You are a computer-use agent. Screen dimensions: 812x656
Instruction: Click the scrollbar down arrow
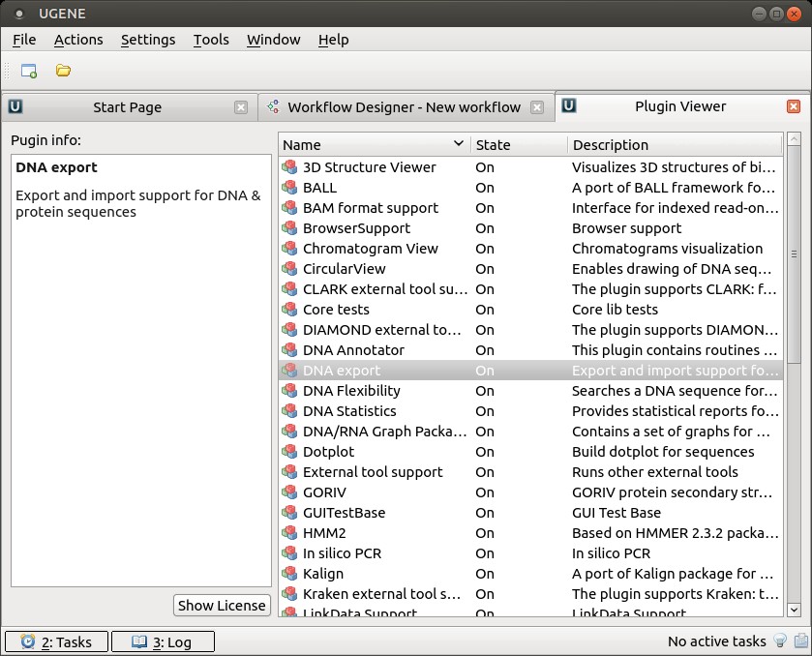tap(794, 610)
